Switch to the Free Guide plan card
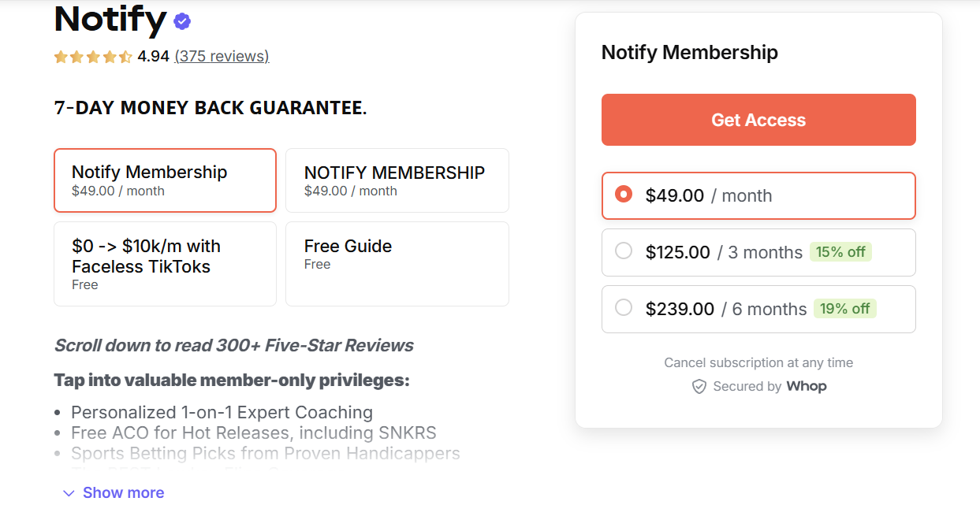The height and width of the screenshot is (505, 980). (x=397, y=263)
